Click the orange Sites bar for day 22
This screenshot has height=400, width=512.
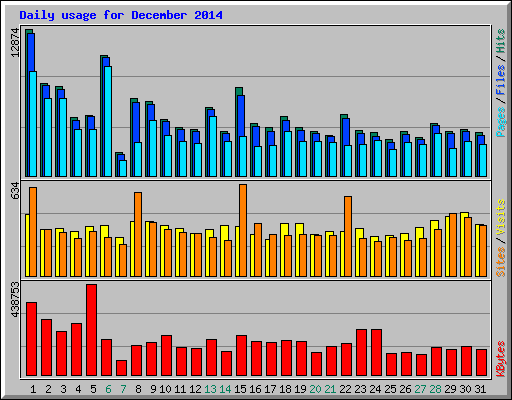(348, 236)
